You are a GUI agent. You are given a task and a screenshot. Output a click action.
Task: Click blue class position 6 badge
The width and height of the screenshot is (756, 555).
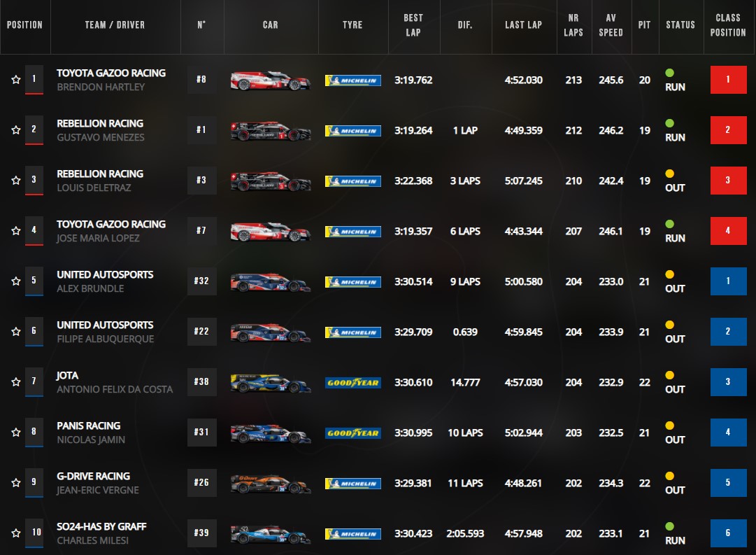[x=728, y=533]
